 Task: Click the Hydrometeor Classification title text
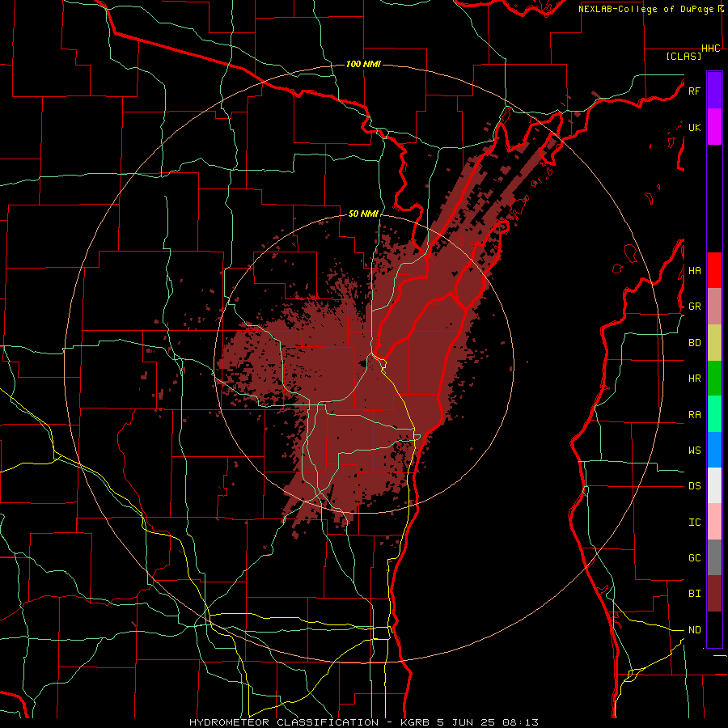(284, 722)
